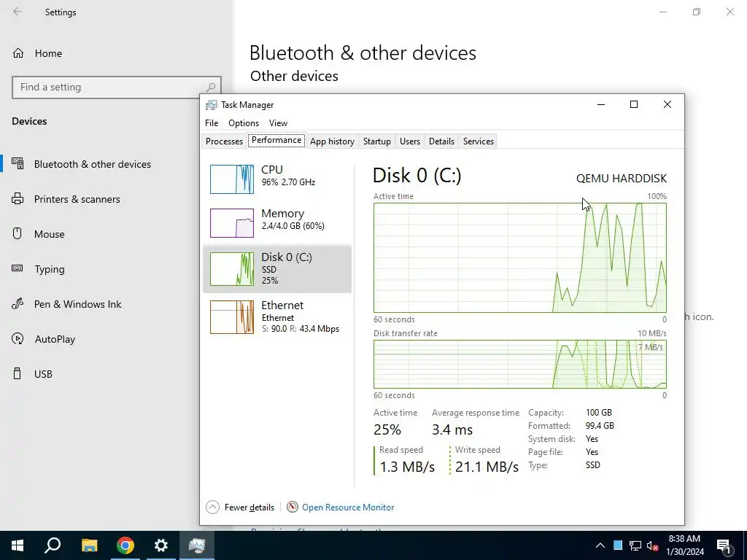This screenshot has height=560, width=747.
Task: Click the 21.1 MB/s write speed value
Action: coord(487,467)
